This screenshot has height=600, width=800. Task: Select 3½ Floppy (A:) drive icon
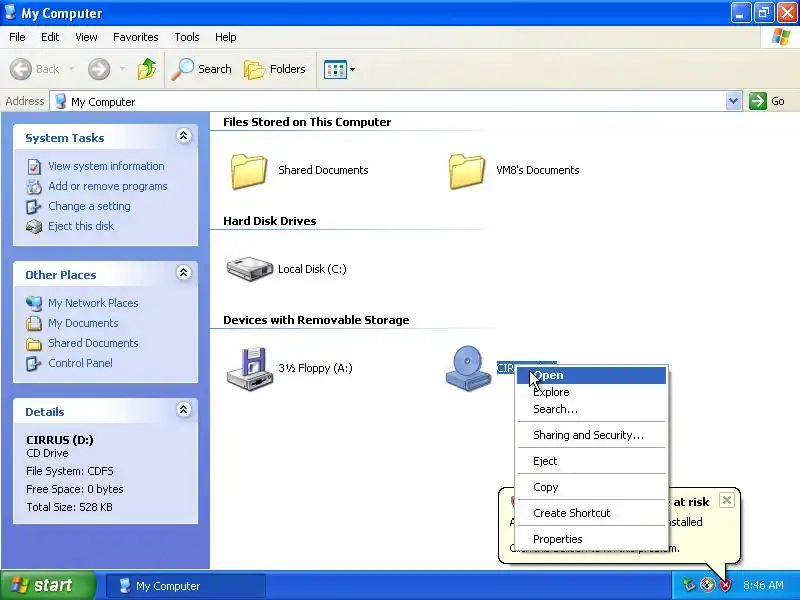coord(249,369)
